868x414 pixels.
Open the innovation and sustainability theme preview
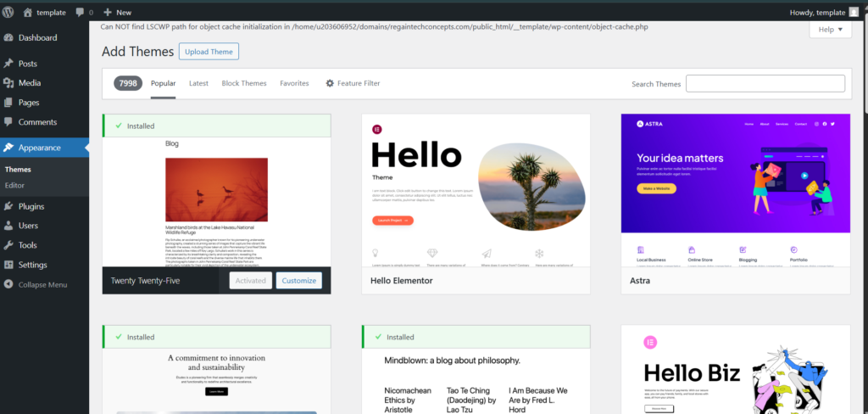216,381
